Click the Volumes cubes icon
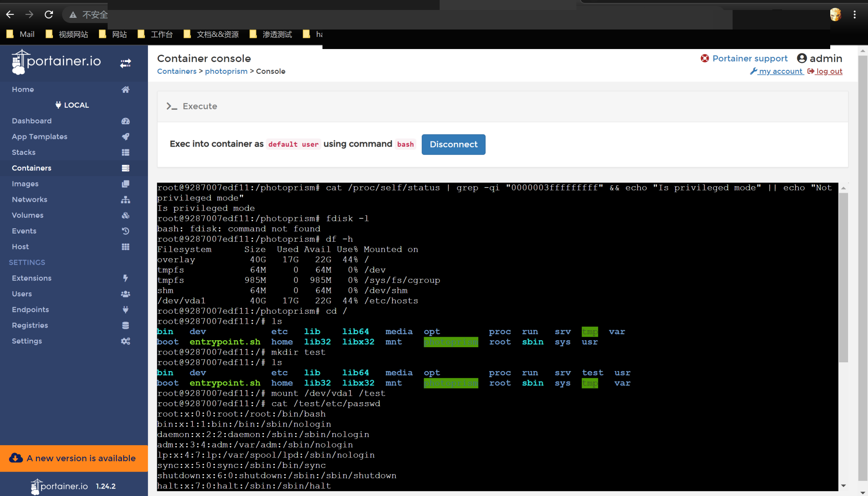The image size is (868, 496). coord(125,215)
